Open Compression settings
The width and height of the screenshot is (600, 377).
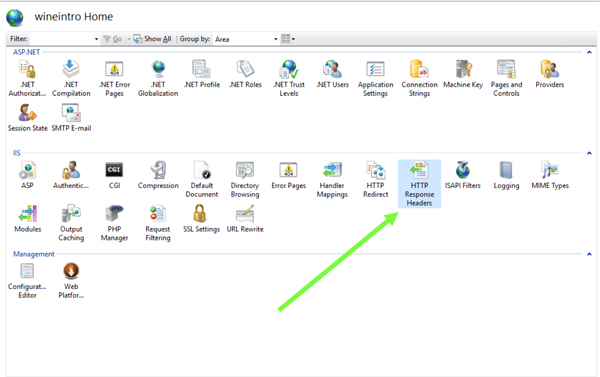point(158,175)
